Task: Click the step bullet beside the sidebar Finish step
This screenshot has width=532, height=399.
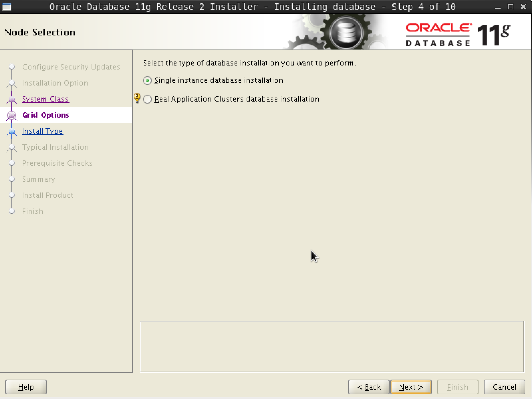Action: 12,211
